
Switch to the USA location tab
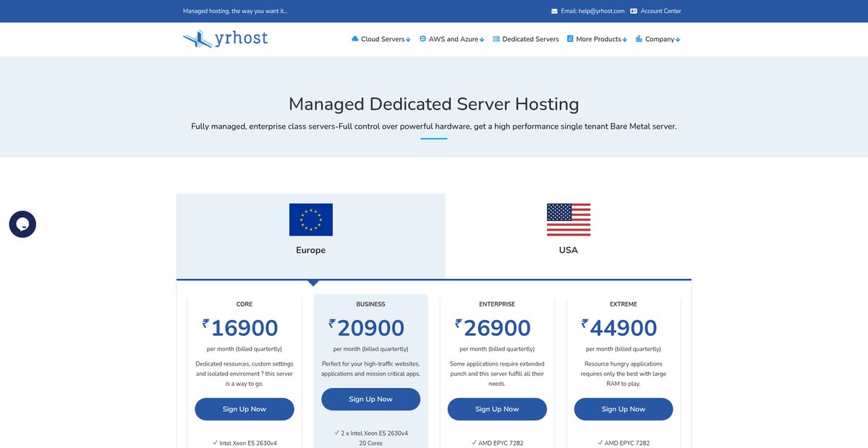(569, 236)
